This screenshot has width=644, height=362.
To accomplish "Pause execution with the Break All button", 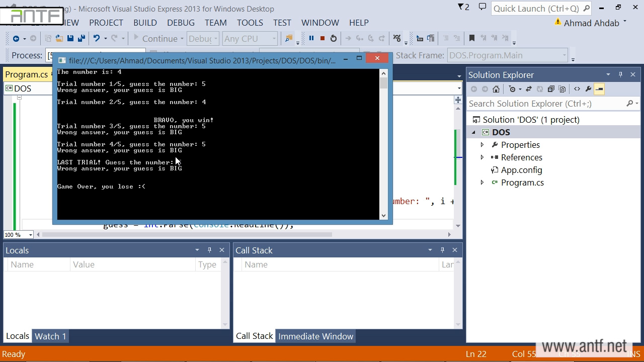I will (x=311, y=38).
